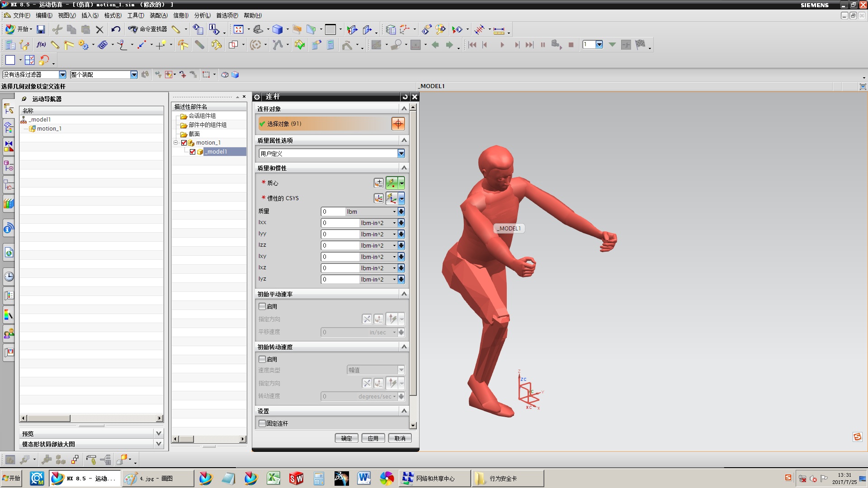Reset the link dialog

(405, 97)
